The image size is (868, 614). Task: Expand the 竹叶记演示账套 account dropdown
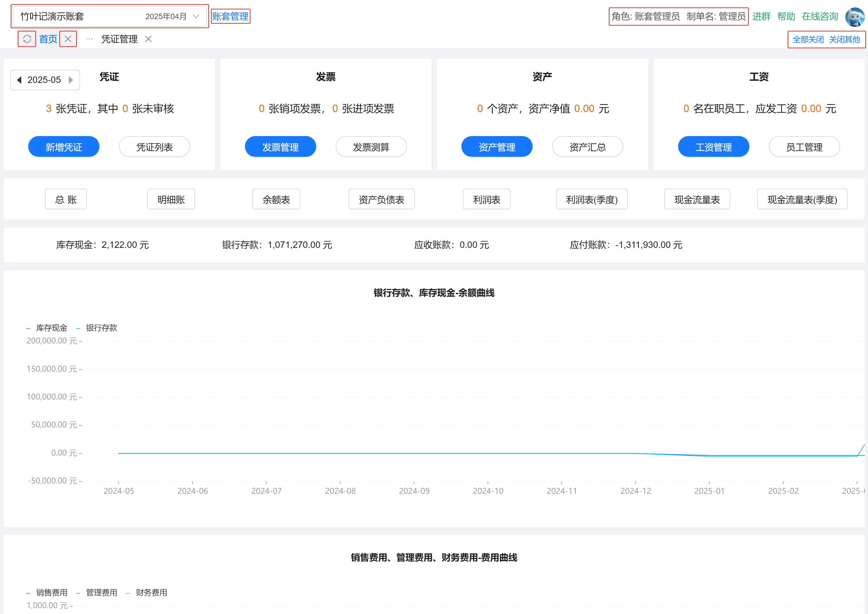point(110,16)
